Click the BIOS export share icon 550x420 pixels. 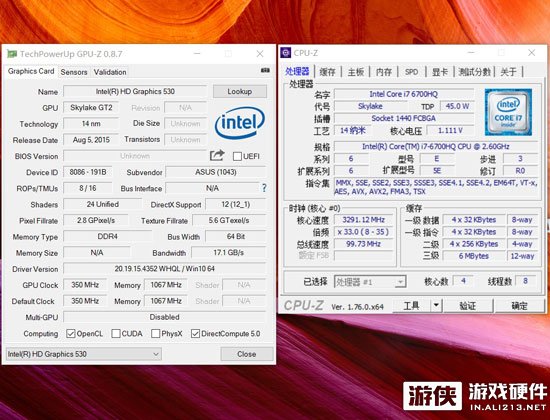tap(217, 155)
